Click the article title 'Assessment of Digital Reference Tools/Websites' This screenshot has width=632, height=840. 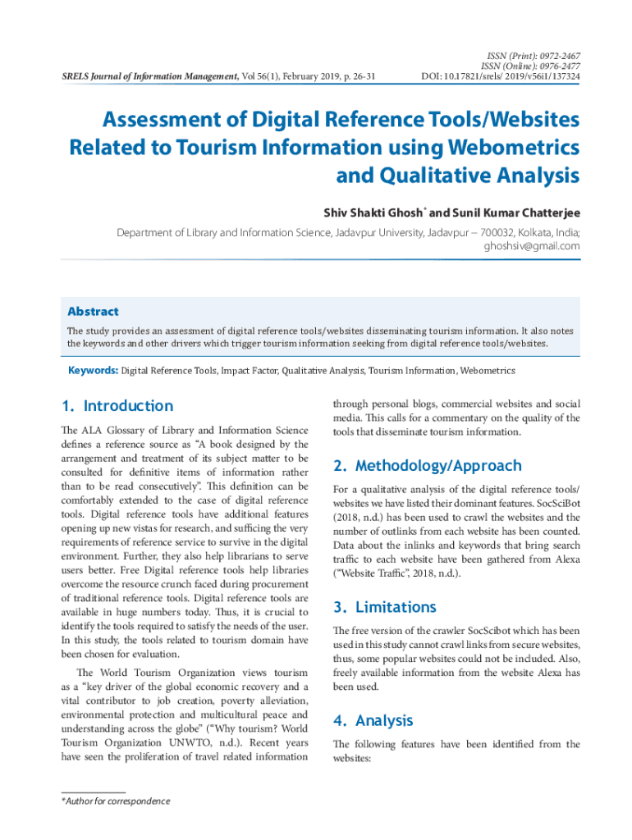point(341,121)
